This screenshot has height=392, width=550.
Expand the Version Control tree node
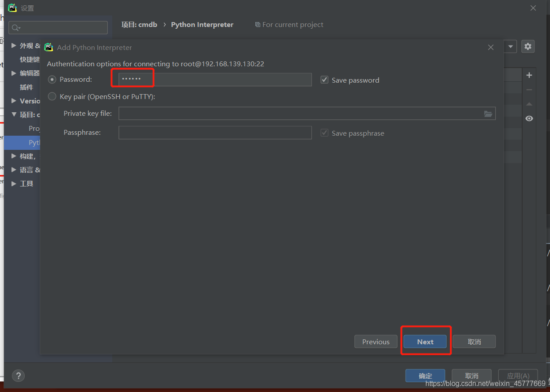[x=14, y=101]
